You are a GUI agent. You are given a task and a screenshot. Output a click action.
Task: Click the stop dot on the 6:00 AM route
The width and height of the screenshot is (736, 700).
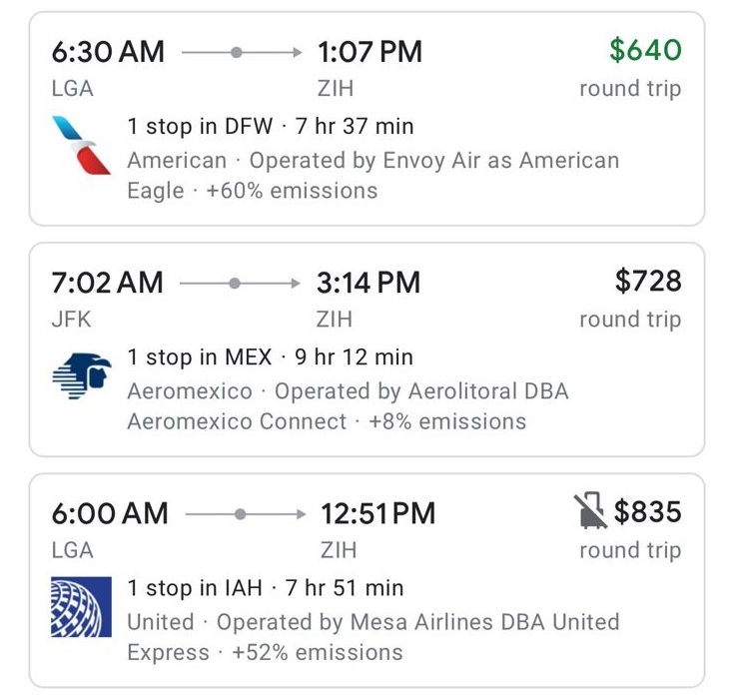240,514
